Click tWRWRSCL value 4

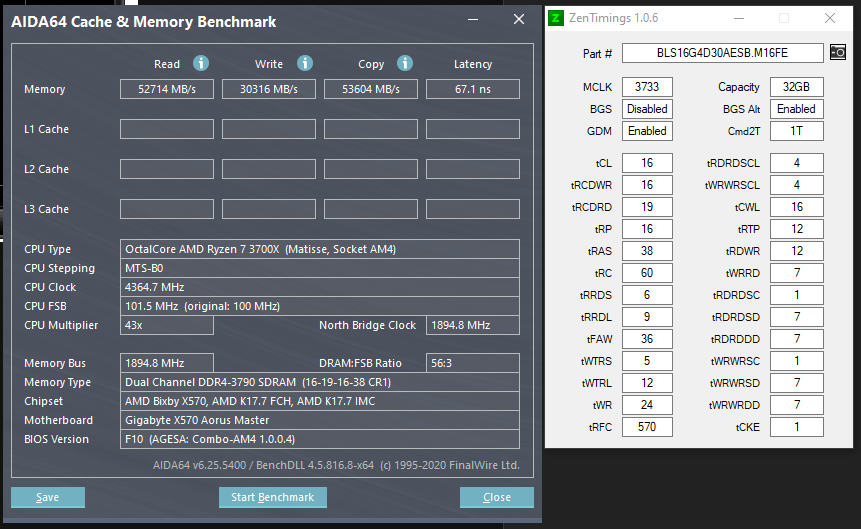click(796, 185)
